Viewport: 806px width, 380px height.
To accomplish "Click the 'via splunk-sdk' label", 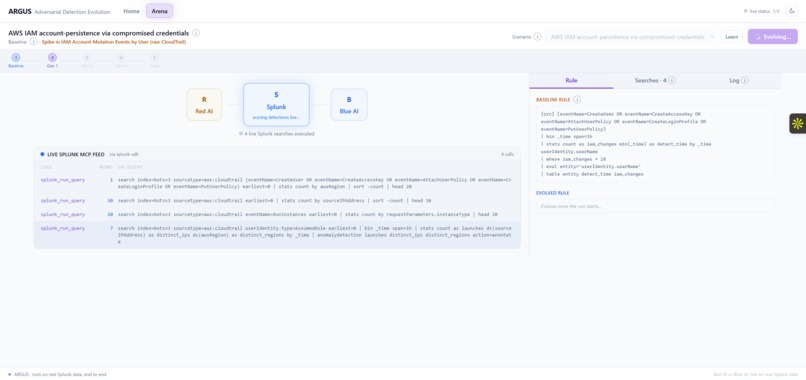I will (x=124, y=154).
